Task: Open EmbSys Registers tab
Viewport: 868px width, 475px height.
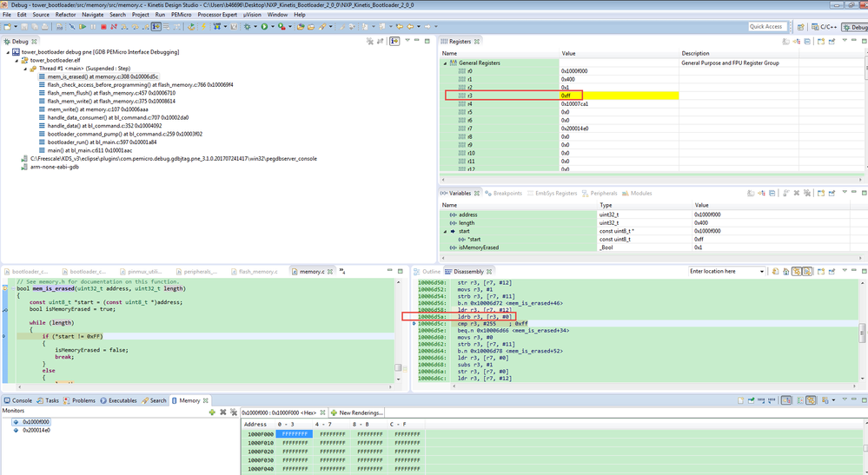Action: point(552,193)
